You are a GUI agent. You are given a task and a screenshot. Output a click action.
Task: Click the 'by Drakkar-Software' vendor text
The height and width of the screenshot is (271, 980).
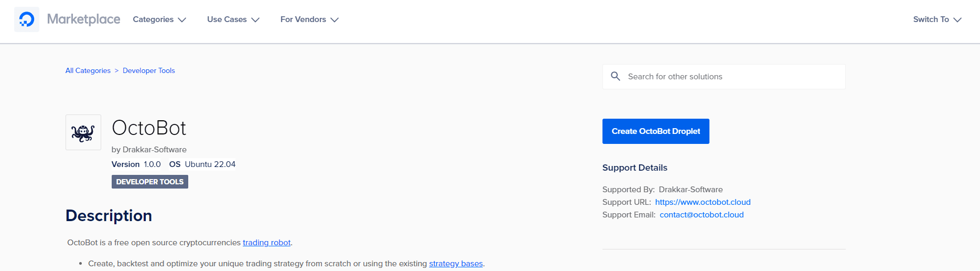click(149, 150)
